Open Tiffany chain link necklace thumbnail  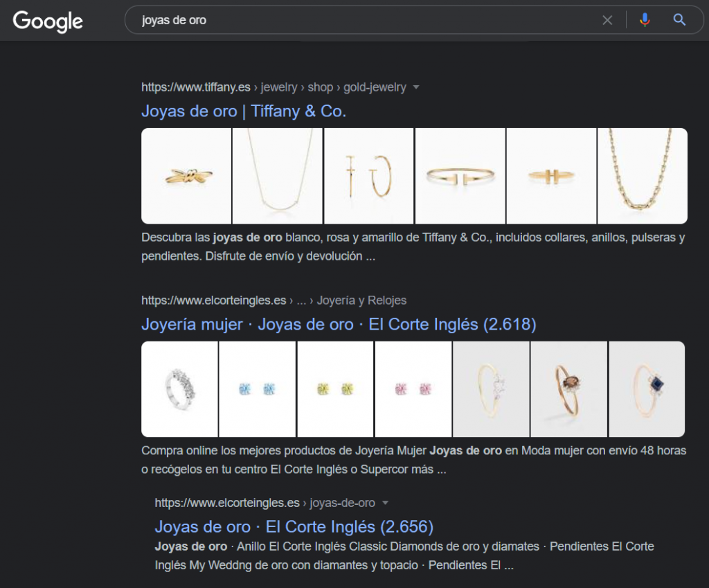643,176
